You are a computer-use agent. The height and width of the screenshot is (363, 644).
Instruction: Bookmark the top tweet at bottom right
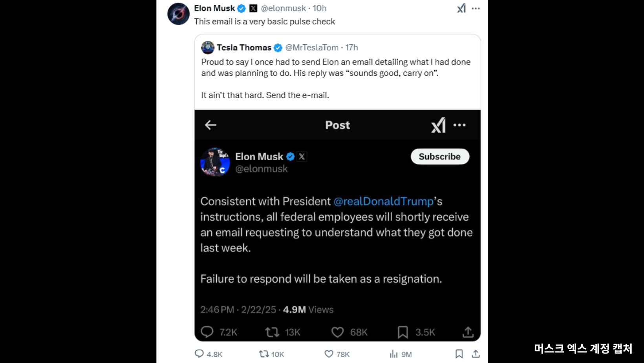459,354
